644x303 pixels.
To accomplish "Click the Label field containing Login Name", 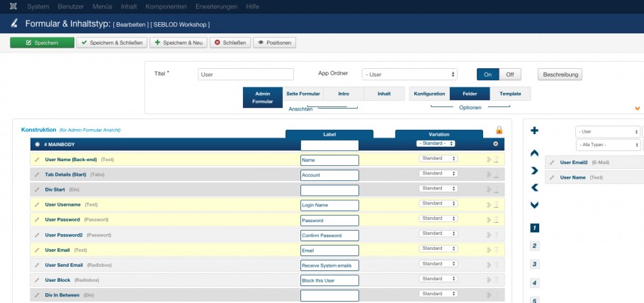I will [x=329, y=205].
